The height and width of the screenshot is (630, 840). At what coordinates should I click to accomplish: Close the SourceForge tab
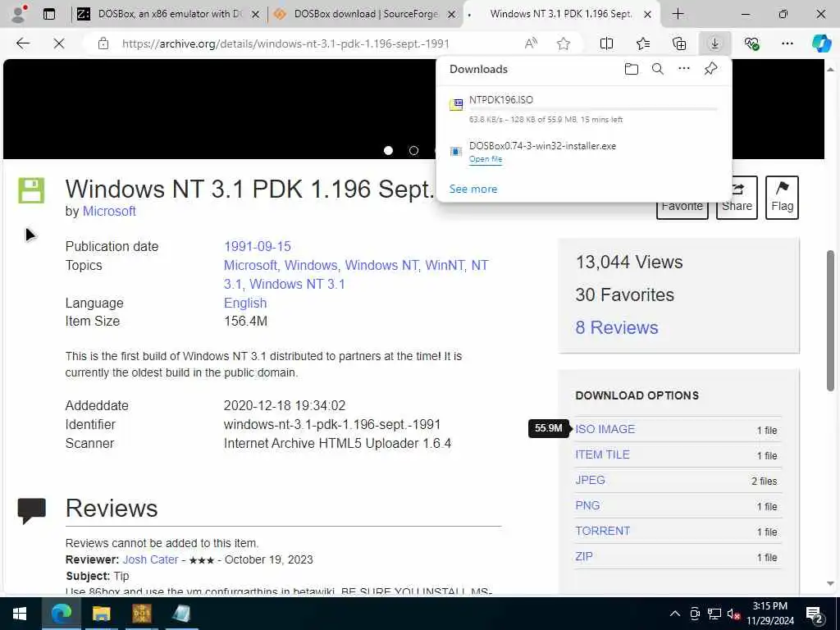coord(452,15)
